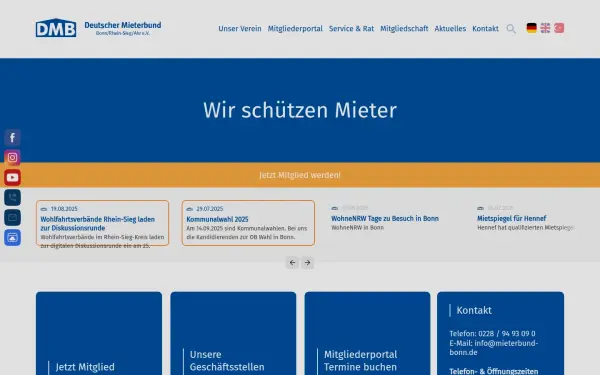Open the Jetzt Mitglied card
Image resolution: width=600 pixels, height=375 pixels.
click(x=99, y=333)
